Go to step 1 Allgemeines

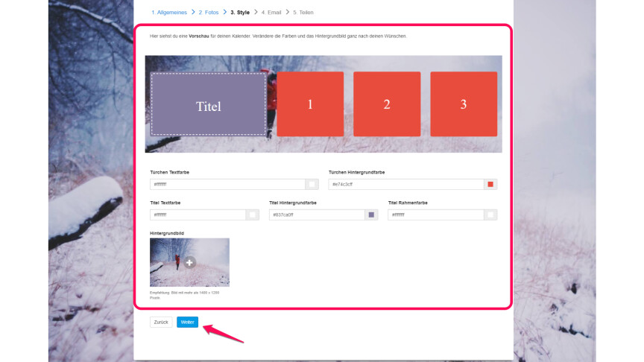168,12
